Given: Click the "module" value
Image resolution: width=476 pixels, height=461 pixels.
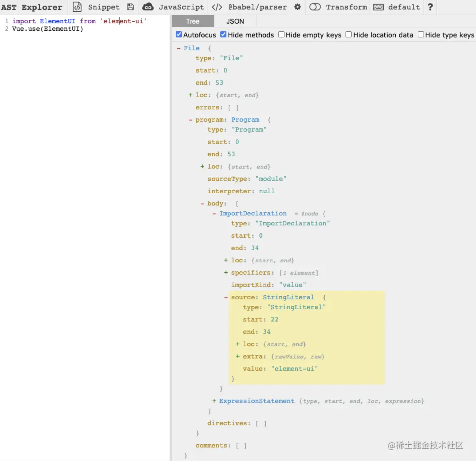Looking at the screenshot, I should click(271, 179).
